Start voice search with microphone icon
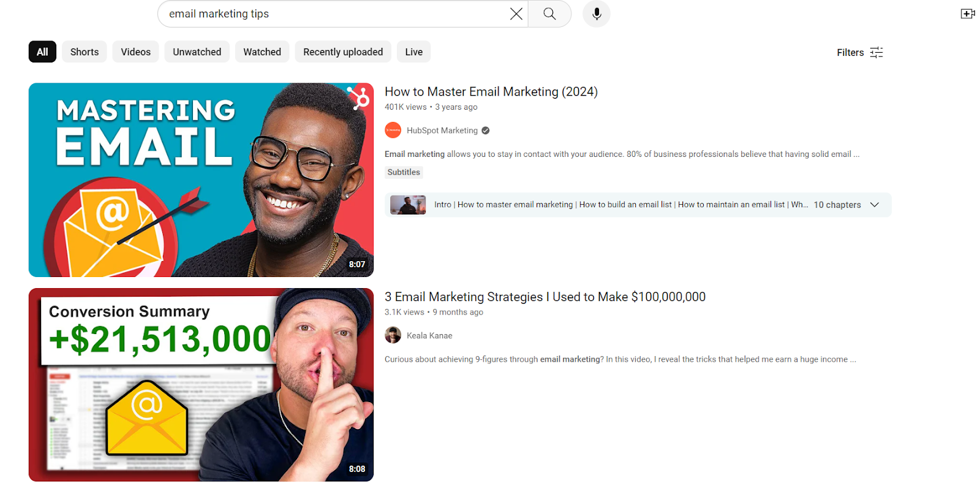This screenshot has height=491, width=980. [596, 14]
